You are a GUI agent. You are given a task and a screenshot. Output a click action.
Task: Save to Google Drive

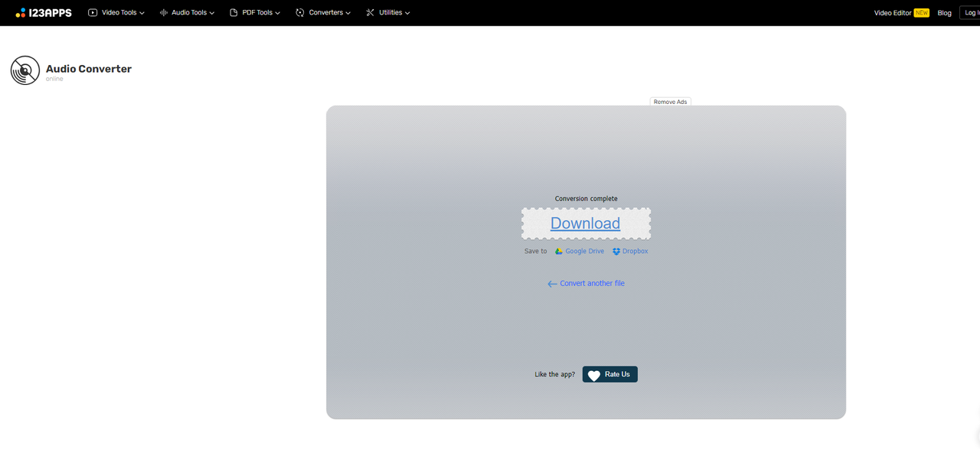pyautogui.click(x=580, y=251)
